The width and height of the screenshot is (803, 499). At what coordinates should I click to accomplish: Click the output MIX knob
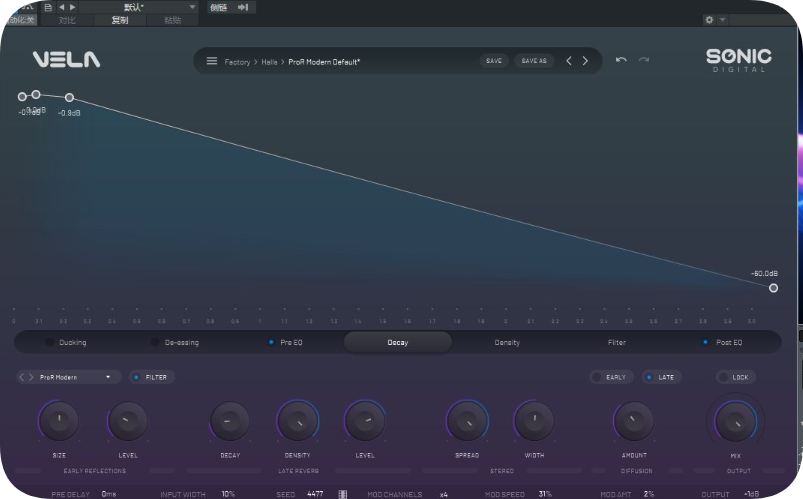(735, 422)
